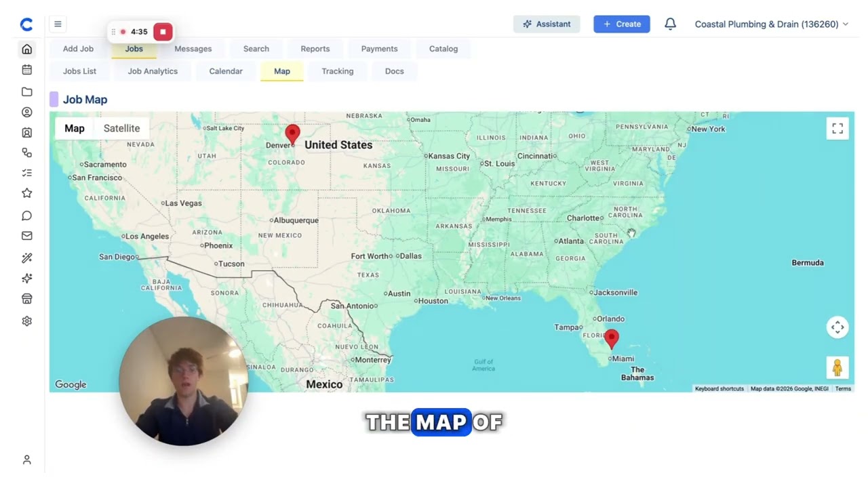The image size is (868, 488).
Task: Select the Map subtab
Action: (282, 71)
